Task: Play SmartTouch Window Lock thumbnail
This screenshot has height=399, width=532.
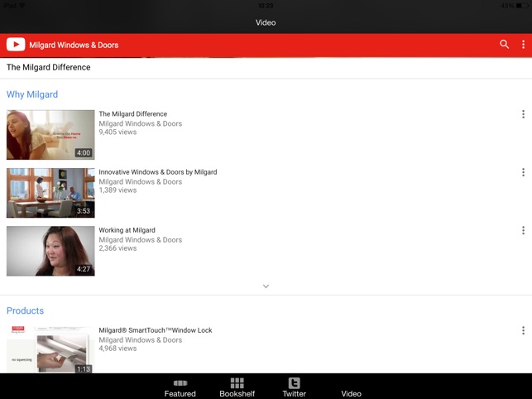Action: coord(50,349)
